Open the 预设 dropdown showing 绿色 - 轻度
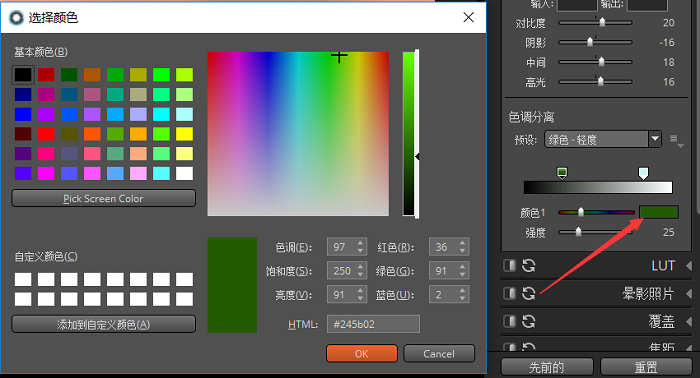Screen dimensions: 700x378 (x=603, y=140)
